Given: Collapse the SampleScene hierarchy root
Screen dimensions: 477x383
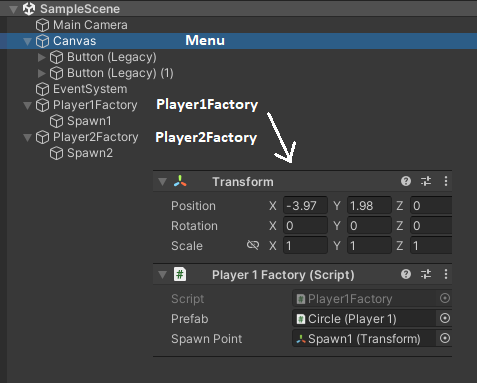Looking at the screenshot, I should [14, 9].
